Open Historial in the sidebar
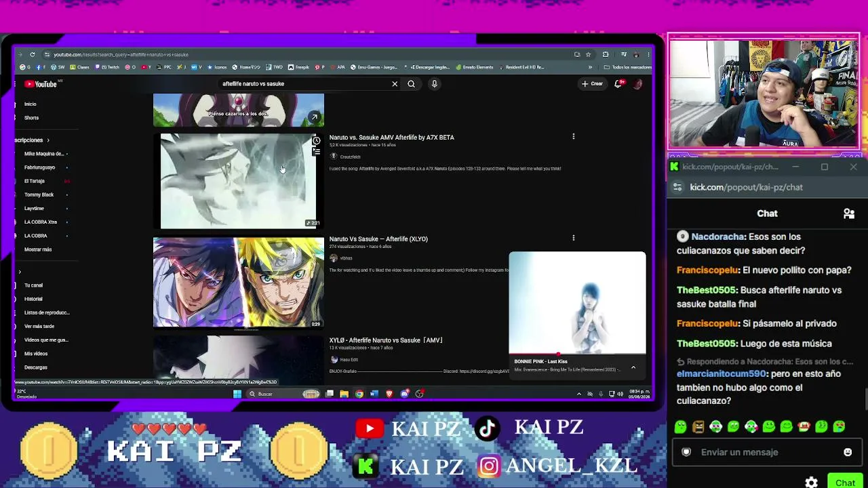The height and width of the screenshot is (488, 868). tap(33, 299)
